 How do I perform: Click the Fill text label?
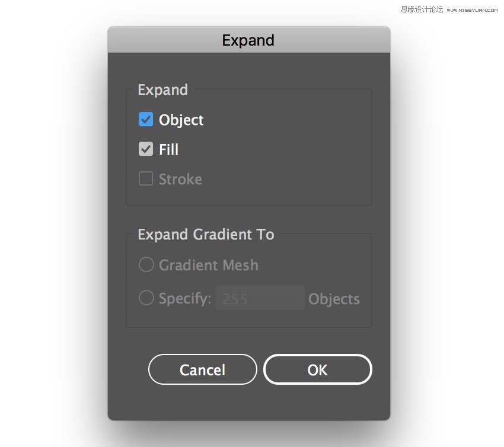pos(168,149)
